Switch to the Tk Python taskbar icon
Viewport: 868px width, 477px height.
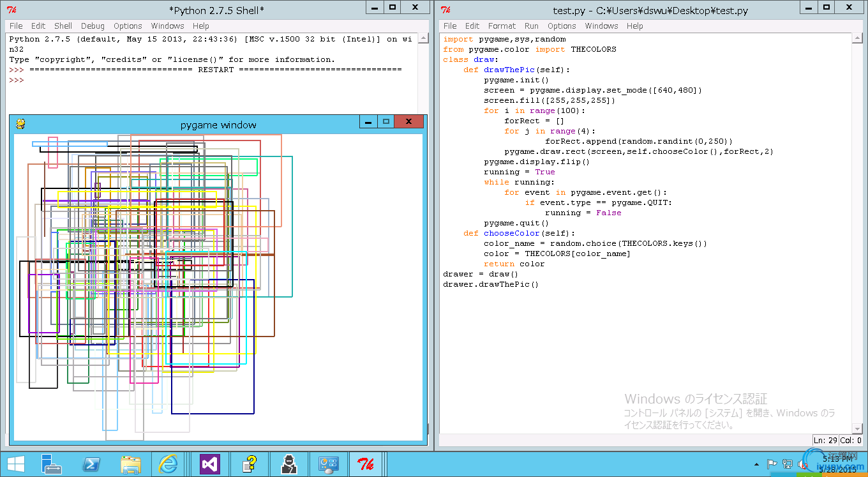point(366,464)
